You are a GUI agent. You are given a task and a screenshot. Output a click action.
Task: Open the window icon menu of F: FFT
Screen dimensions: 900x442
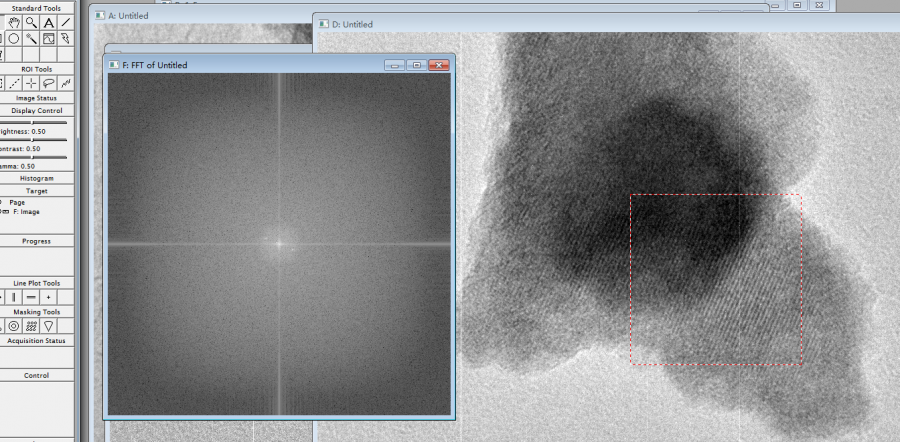pos(114,65)
